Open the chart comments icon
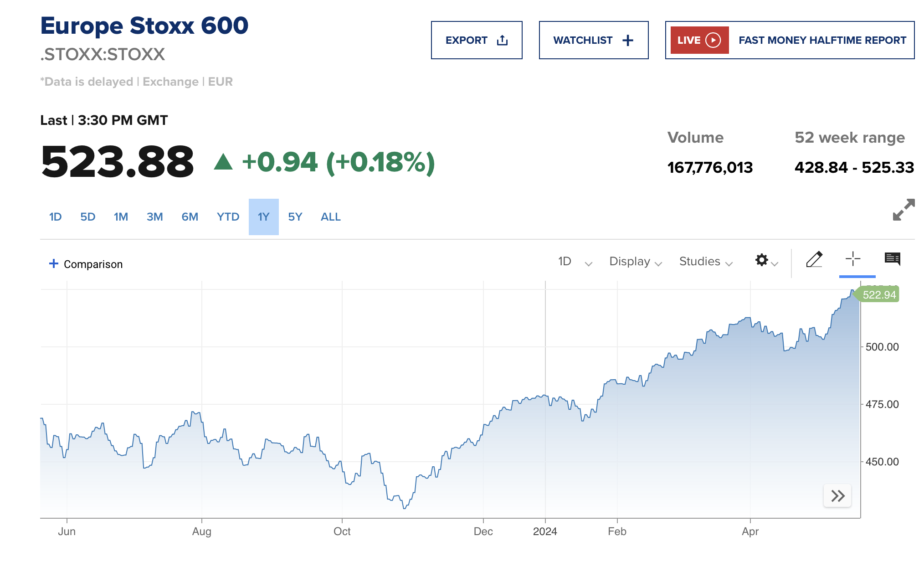Image resolution: width=924 pixels, height=567 pixels. click(892, 259)
